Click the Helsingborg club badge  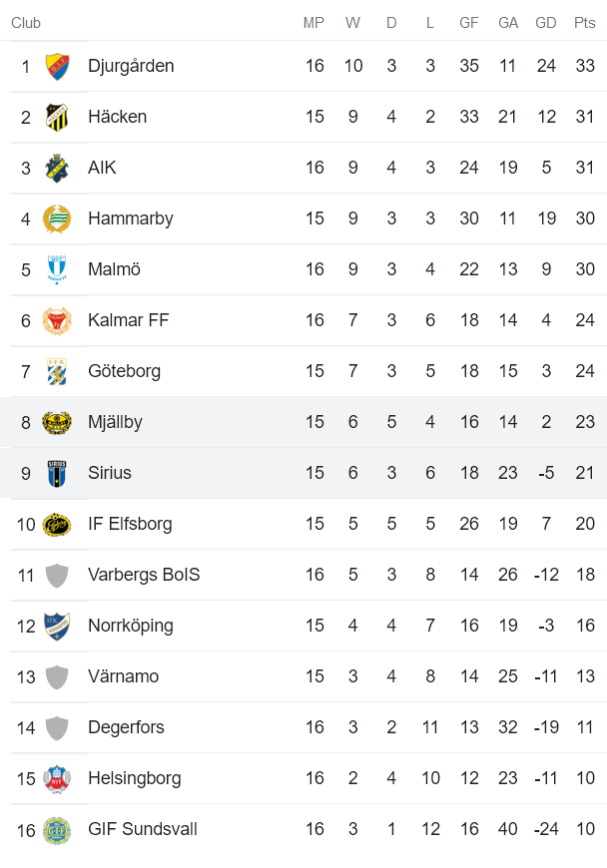(x=57, y=778)
